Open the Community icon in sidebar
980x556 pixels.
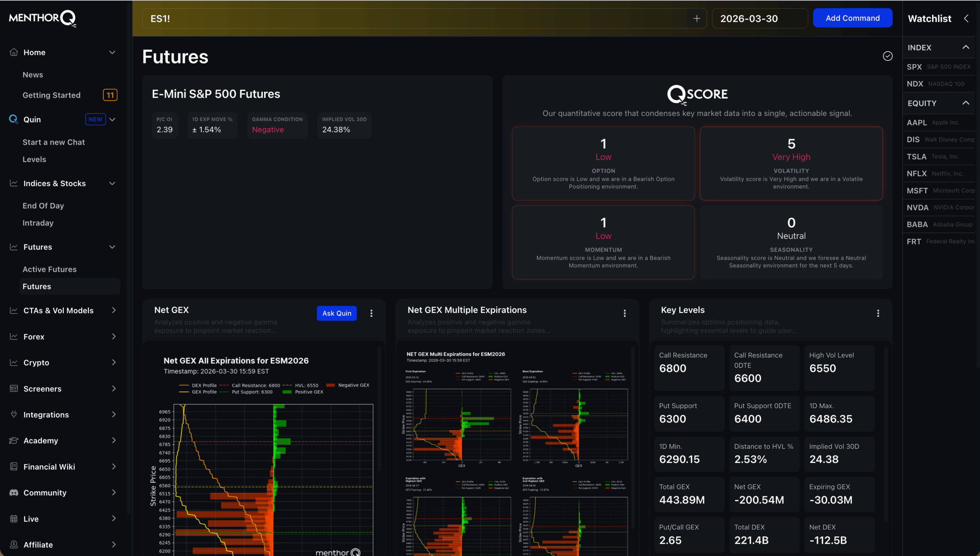click(x=13, y=493)
